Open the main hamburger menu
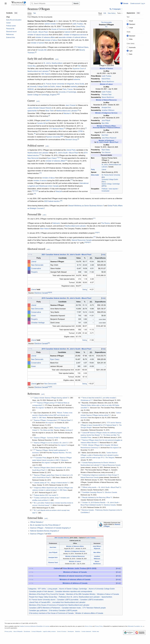The width and height of the screenshot is (150, 644). pos(6,3)
